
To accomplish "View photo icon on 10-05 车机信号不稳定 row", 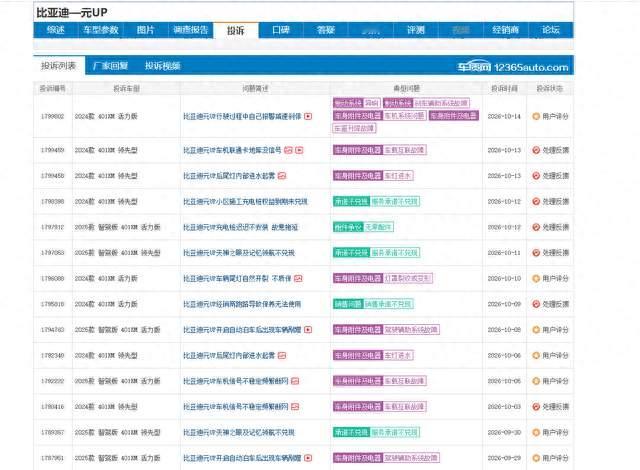I will click(295, 381).
